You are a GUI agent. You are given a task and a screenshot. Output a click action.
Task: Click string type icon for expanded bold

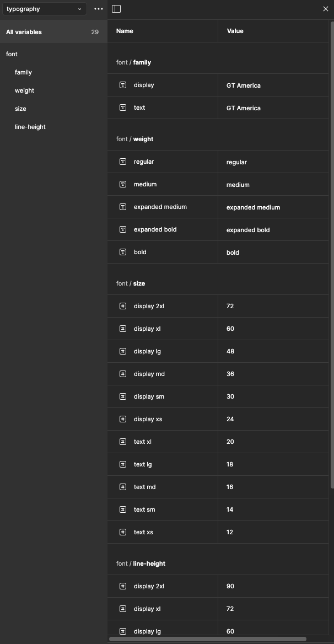point(123,229)
